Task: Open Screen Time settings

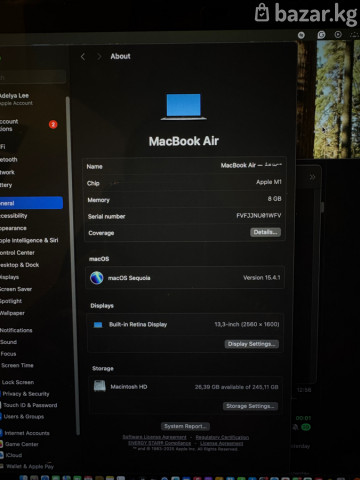Action: (x=17, y=365)
